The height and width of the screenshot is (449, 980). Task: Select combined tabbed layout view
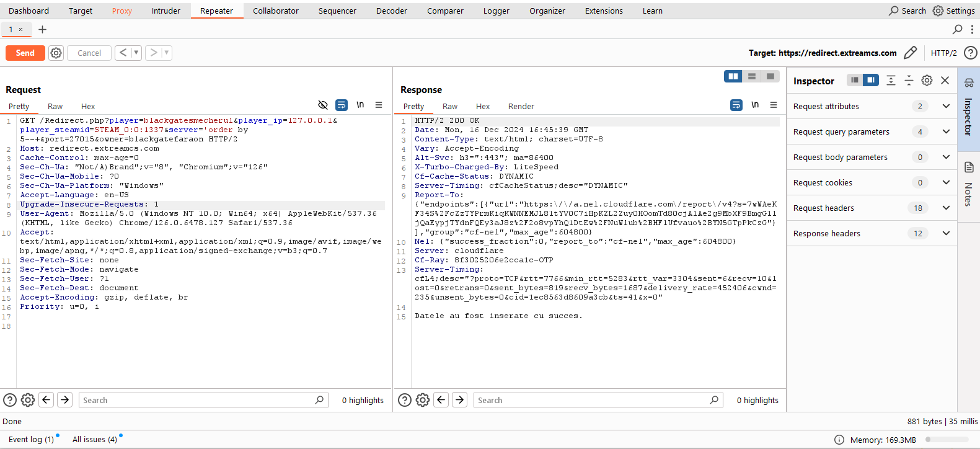click(770, 76)
